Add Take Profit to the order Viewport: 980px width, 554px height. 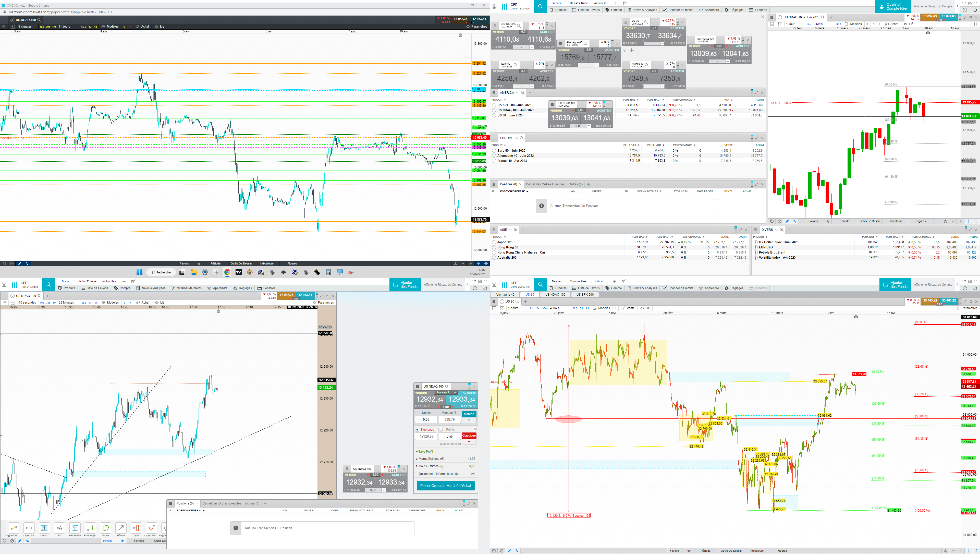(x=424, y=452)
